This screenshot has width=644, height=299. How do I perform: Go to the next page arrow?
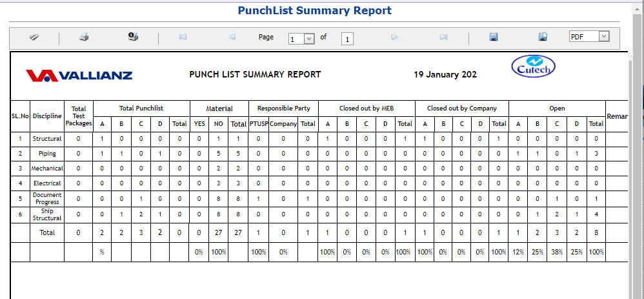tap(394, 37)
